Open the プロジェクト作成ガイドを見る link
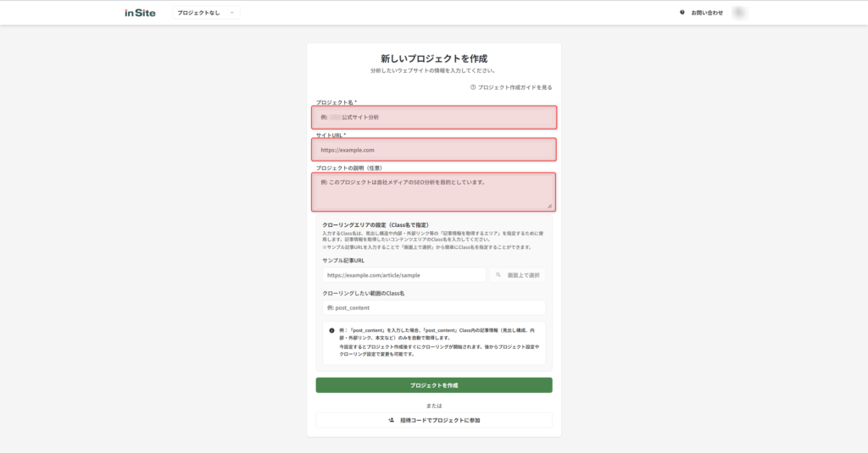 515,87
